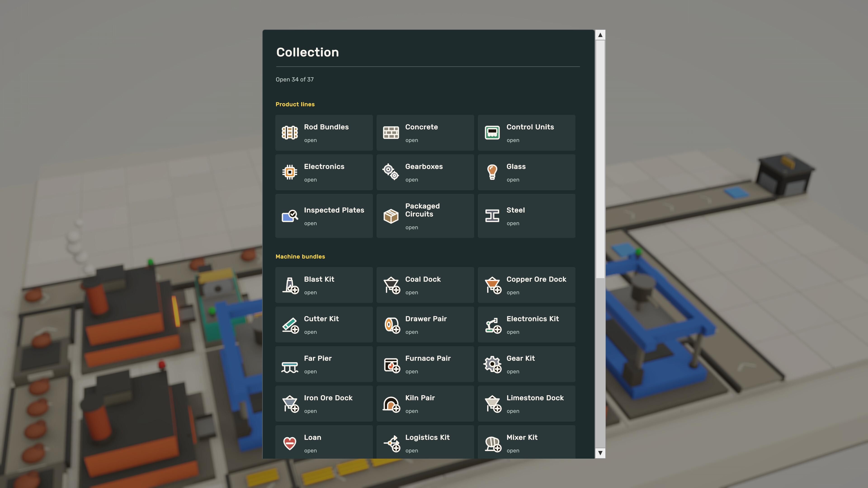Click the Glass light bulb icon
The image size is (868, 488).
(492, 172)
